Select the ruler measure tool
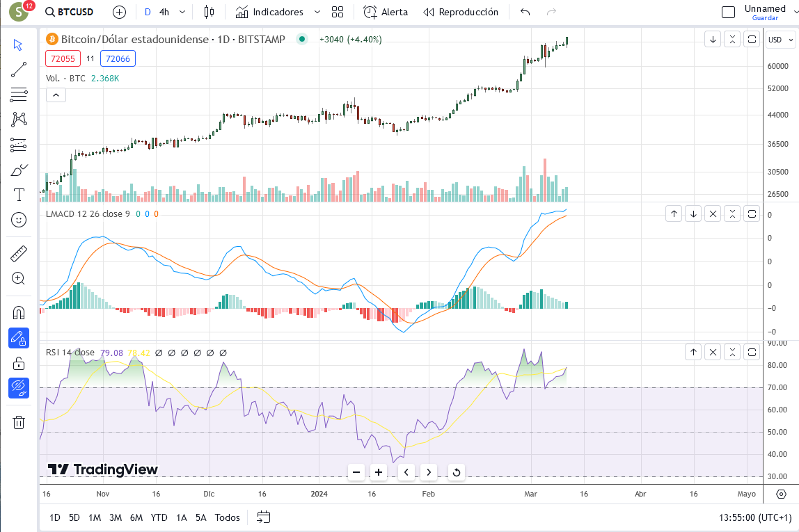The height and width of the screenshot is (532, 799). [18, 254]
